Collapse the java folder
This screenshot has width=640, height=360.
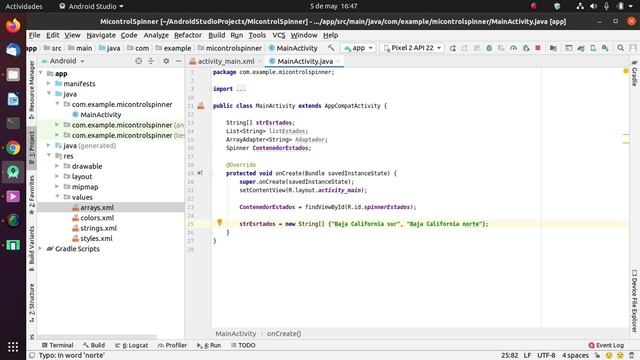(x=49, y=94)
